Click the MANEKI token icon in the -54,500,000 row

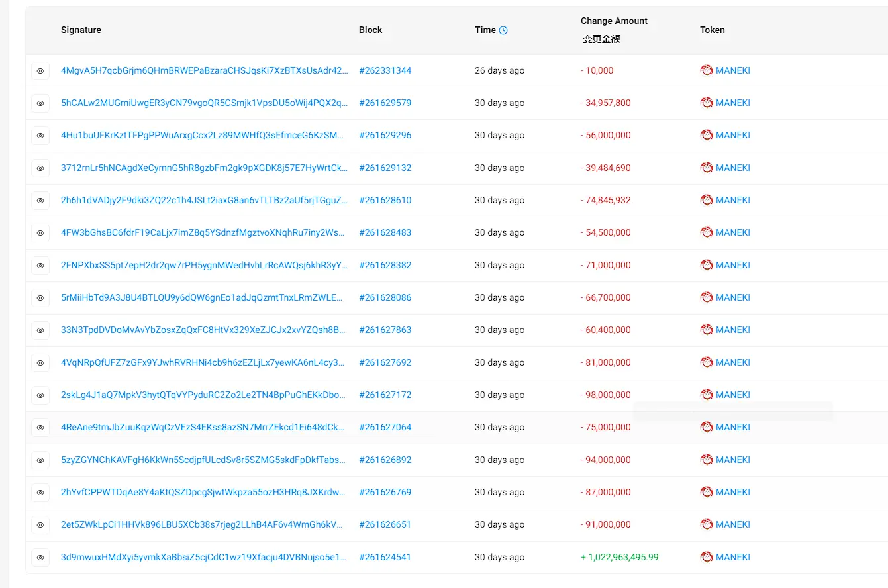pyautogui.click(x=707, y=232)
